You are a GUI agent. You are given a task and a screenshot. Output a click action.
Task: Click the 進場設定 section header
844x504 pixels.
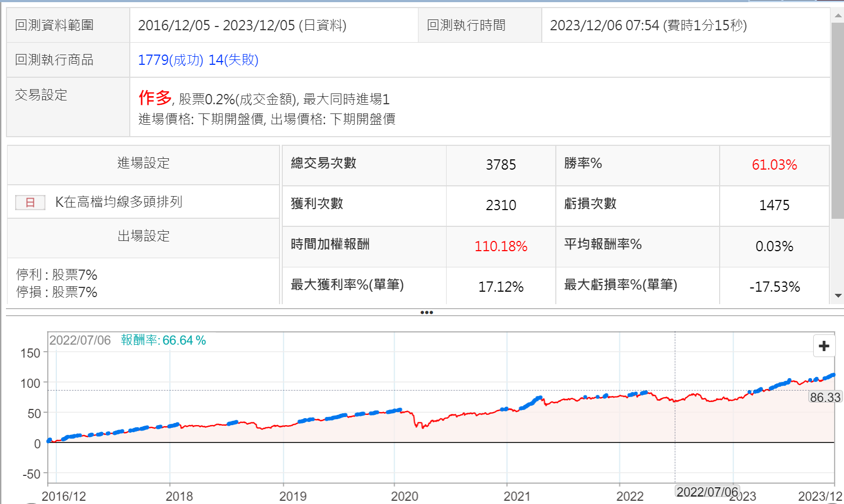point(143,163)
